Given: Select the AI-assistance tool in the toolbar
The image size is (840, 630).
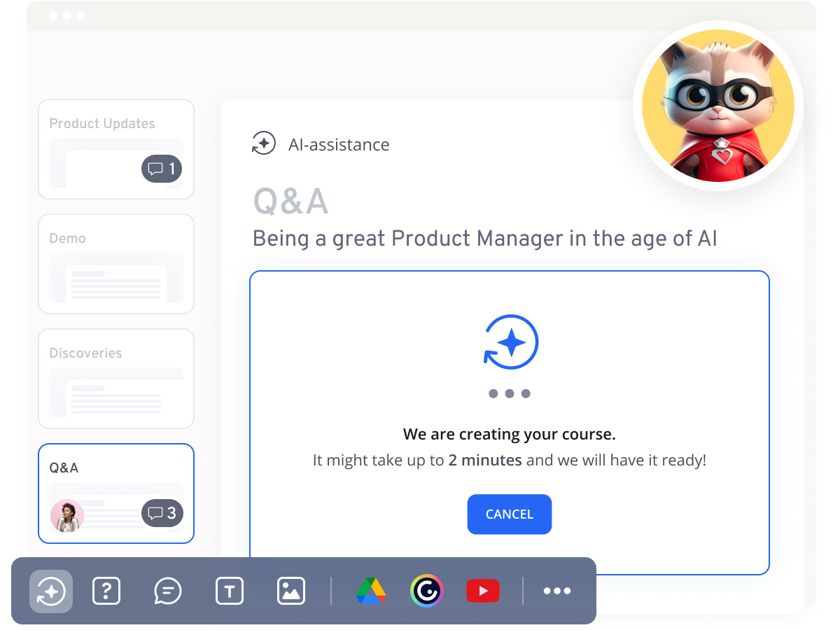Looking at the screenshot, I should click(x=50, y=591).
